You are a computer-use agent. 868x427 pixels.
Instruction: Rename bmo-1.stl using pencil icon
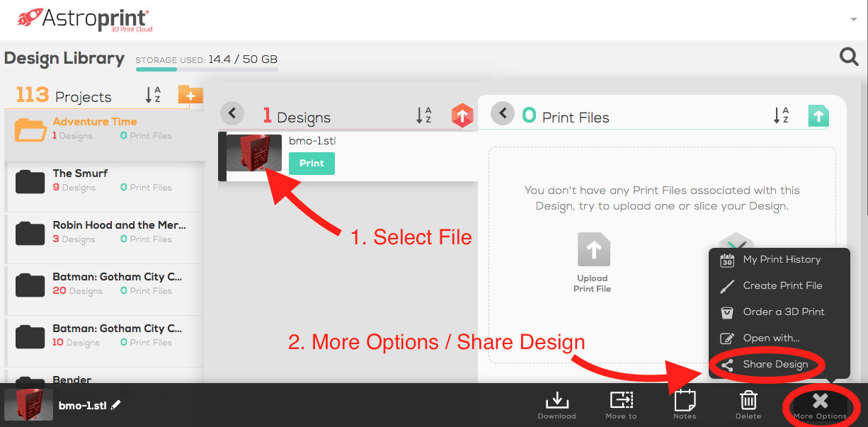116,405
